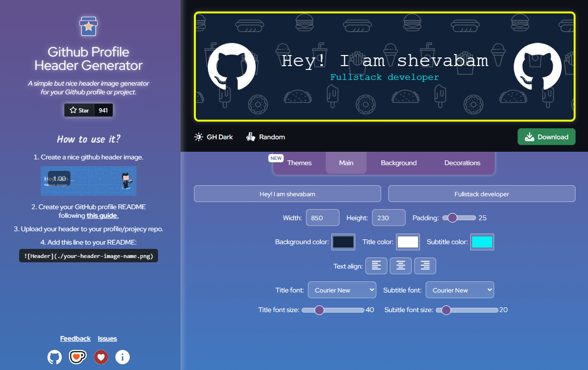Open the Background tab

click(398, 163)
